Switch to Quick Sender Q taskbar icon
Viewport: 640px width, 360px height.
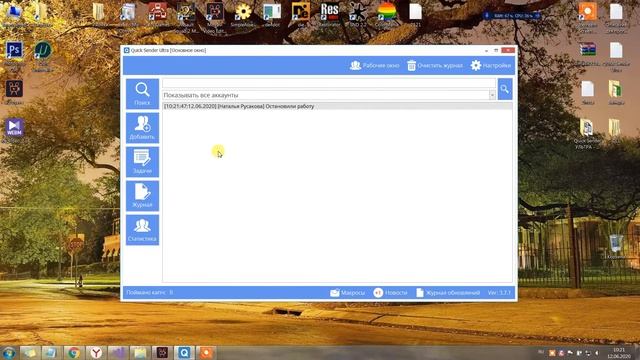pos(184,352)
